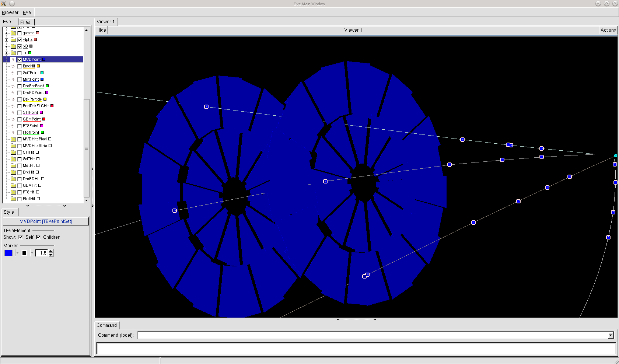Select the black square marker style icon
The width and height of the screenshot is (619, 364).
[x=24, y=253]
